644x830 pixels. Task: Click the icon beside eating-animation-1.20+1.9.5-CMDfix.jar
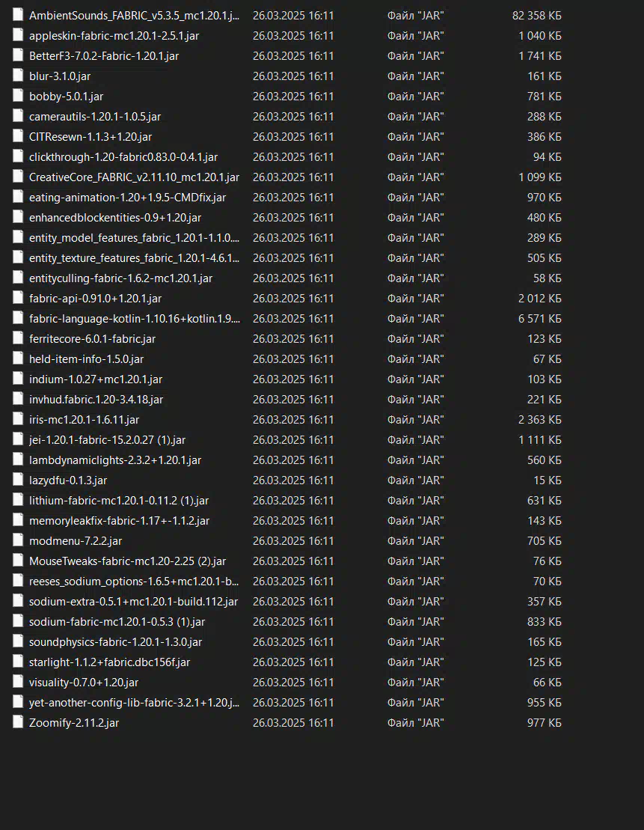coord(18,197)
